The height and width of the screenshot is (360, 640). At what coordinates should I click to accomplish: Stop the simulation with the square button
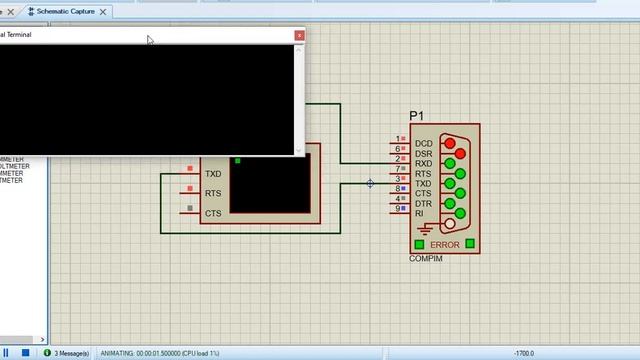tap(25, 353)
